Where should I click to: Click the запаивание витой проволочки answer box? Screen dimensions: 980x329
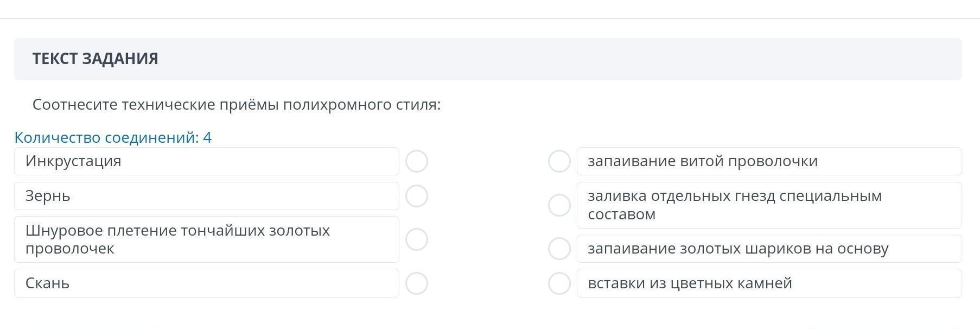point(769,161)
